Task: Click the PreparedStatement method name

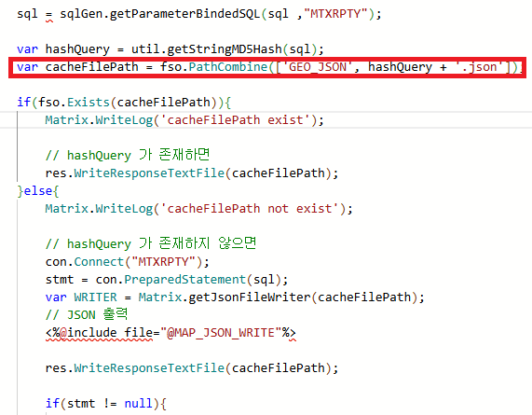Action: (184, 280)
